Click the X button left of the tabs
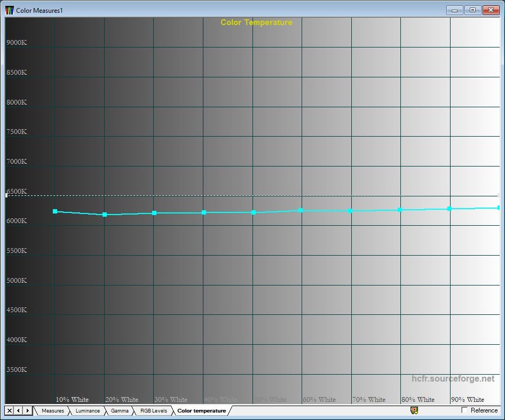 [10, 410]
